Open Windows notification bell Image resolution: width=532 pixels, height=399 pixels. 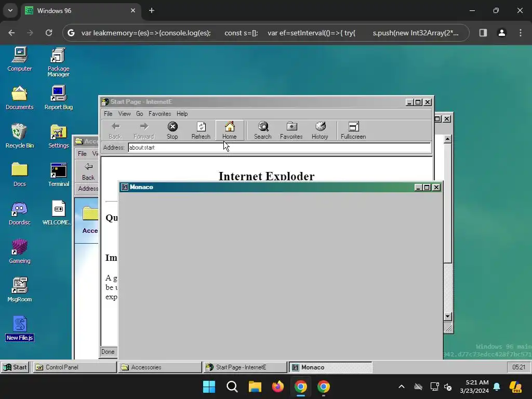(x=497, y=387)
